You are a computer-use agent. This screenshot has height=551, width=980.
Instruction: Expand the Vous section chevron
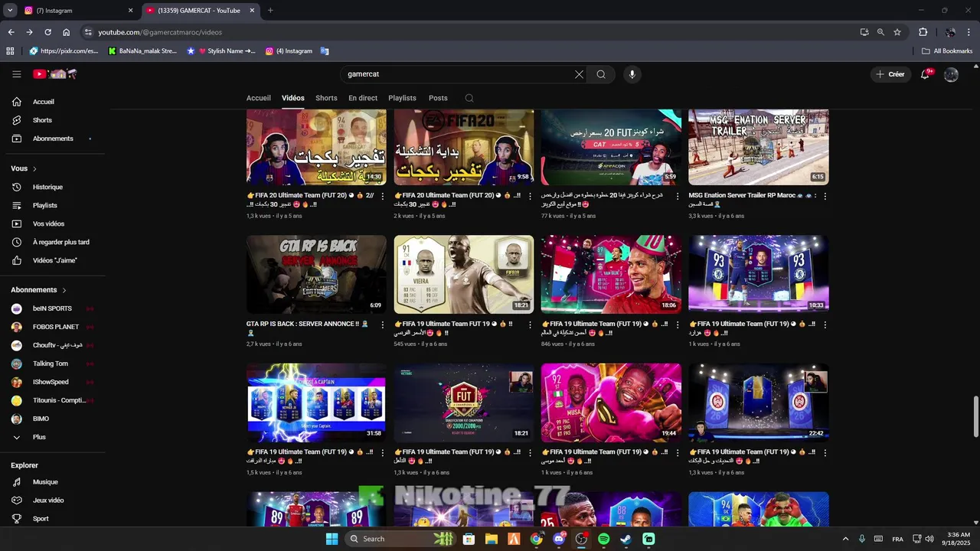[34, 168]
